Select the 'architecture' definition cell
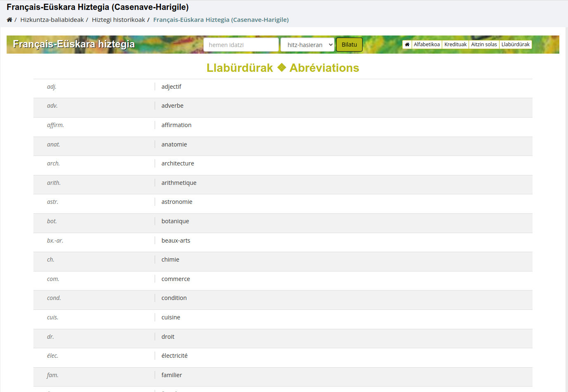Viewport: 568px width, 392px height. point(178,163)
